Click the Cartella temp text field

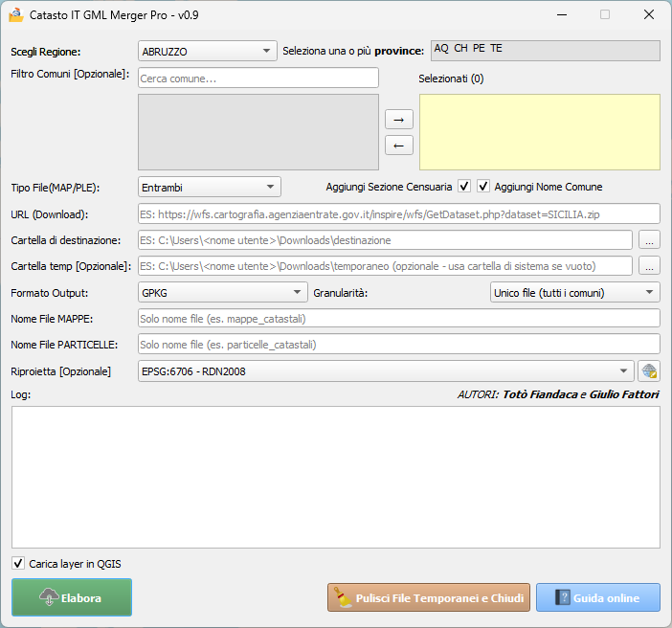click(385, 266)
